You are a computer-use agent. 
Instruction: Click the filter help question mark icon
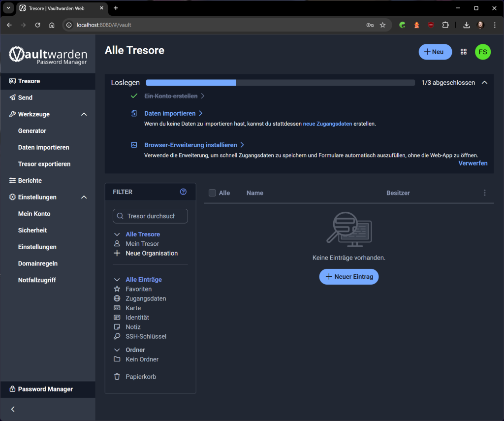click(x=183, y=192)
